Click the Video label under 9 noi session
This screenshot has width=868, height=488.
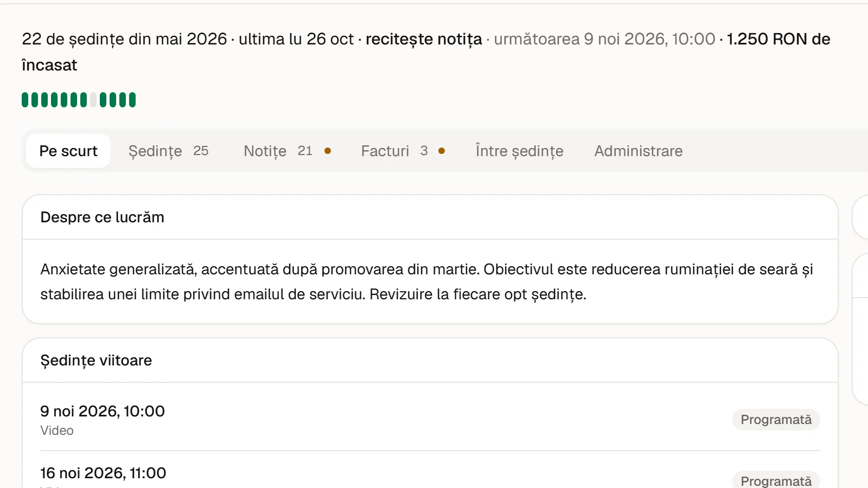tap(57, 431)
